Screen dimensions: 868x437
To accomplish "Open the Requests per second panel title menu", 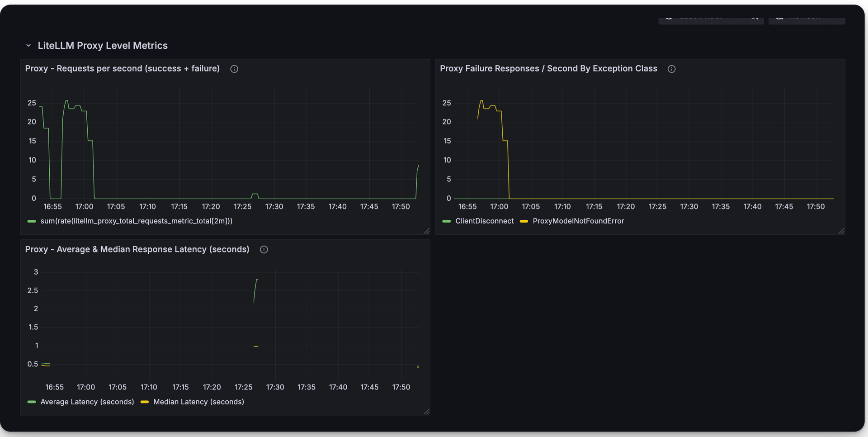I will (123, 68).
